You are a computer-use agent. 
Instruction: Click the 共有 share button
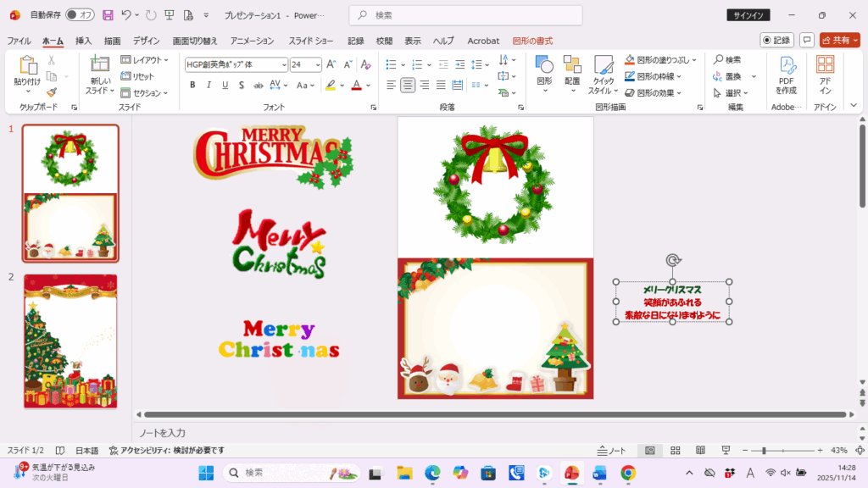(839, 40)
